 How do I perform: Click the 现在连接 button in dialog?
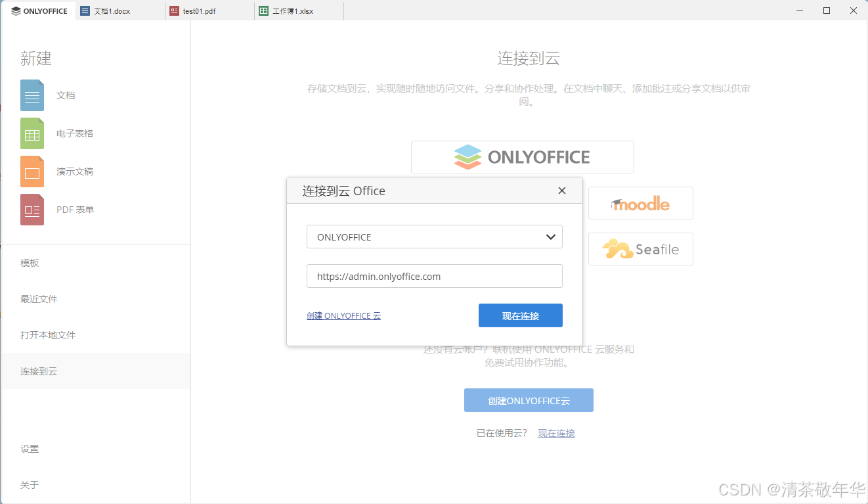point(521,315)
